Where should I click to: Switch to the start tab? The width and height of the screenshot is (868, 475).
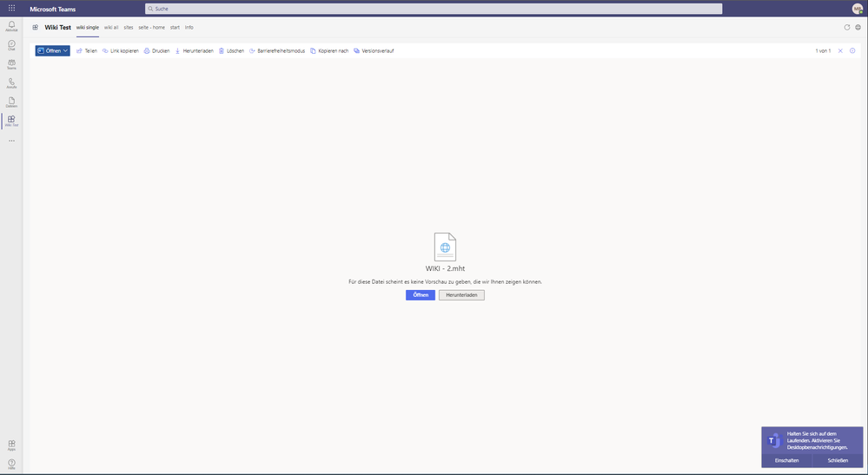pos(175,27)
